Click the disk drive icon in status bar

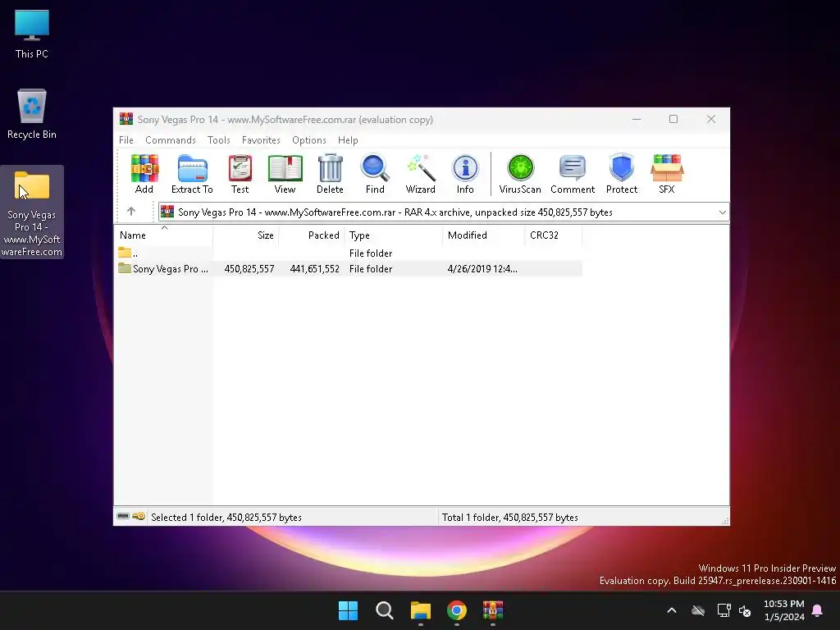coord(123,517)
